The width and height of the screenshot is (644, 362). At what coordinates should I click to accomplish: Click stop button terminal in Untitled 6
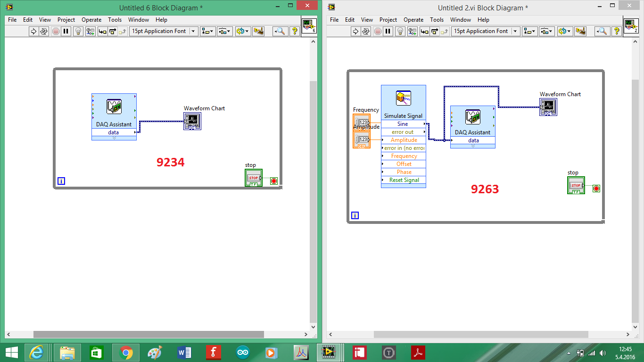(254, 178)
